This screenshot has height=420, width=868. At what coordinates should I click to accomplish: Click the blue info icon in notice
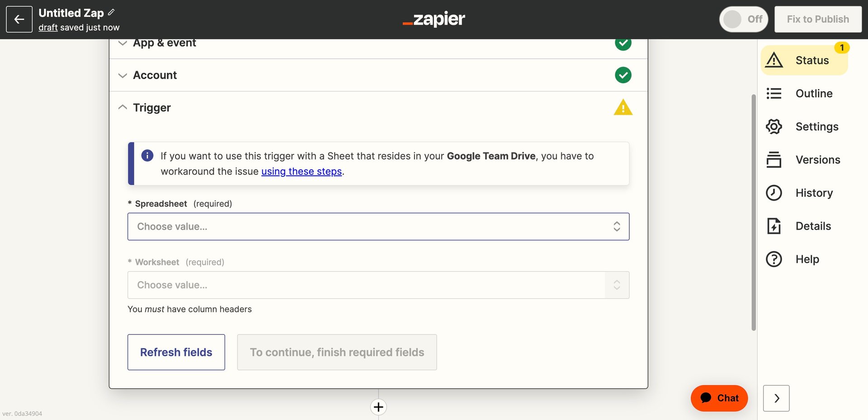coord(147,156)
